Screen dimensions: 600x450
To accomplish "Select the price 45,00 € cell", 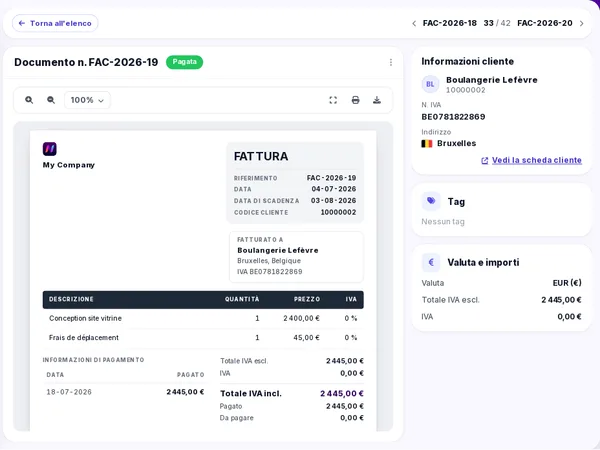I will point(307,338).
